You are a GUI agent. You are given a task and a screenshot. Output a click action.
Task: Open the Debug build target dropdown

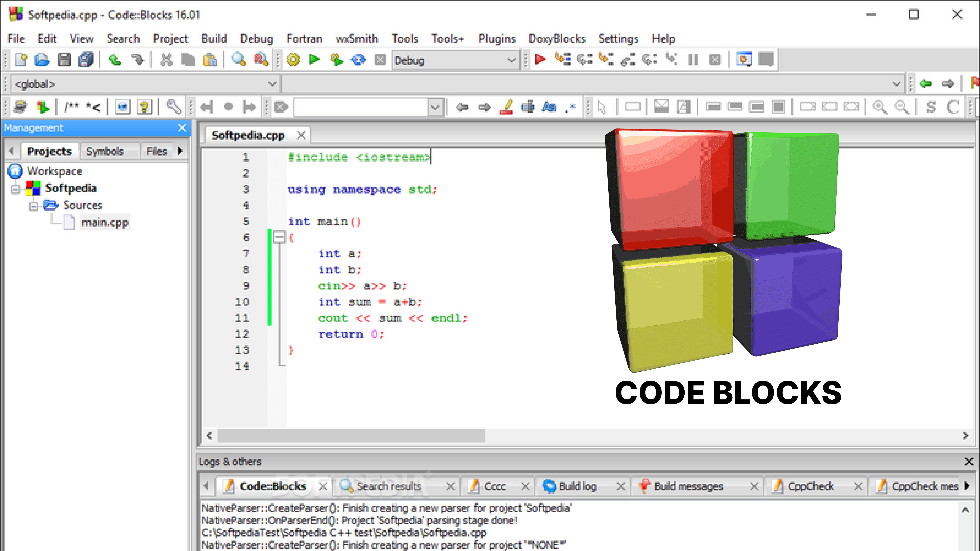456,60
